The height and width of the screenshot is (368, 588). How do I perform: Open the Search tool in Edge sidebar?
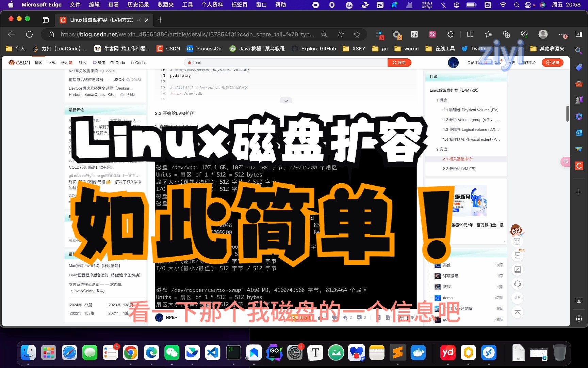click(578, 51)
